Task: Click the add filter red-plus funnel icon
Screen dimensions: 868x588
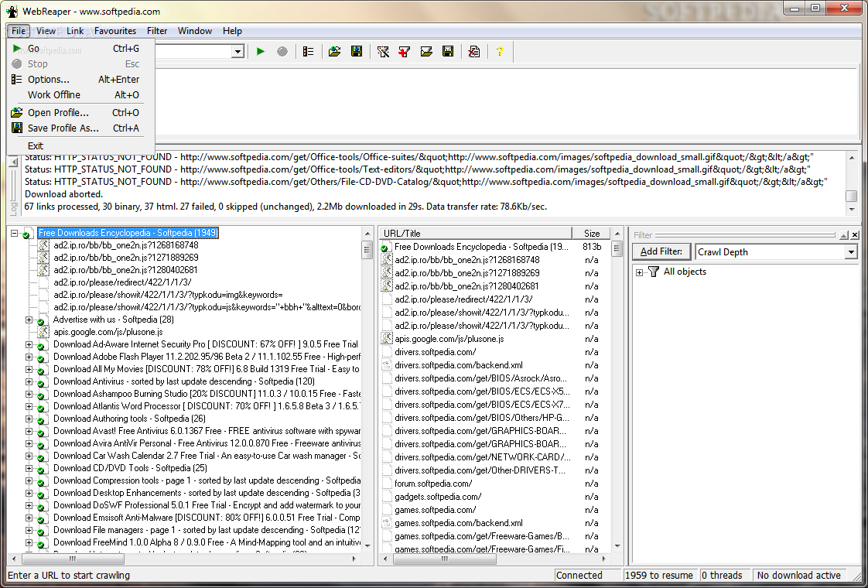Action: tap(405, 52)
